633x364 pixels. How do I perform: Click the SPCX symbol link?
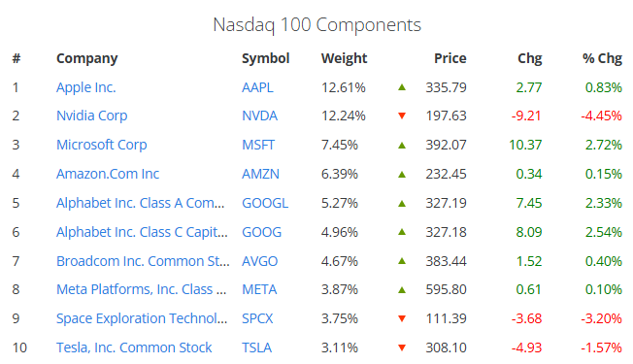[257, 318]
